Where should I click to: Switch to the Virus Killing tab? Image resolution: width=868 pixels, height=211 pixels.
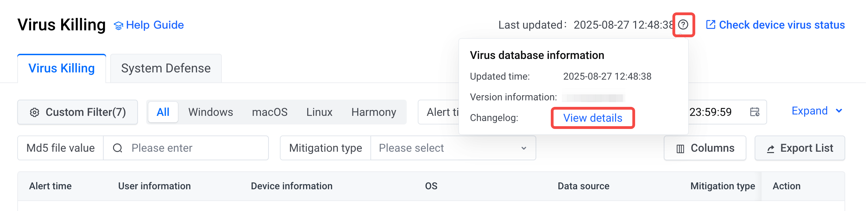coord(62,68)
